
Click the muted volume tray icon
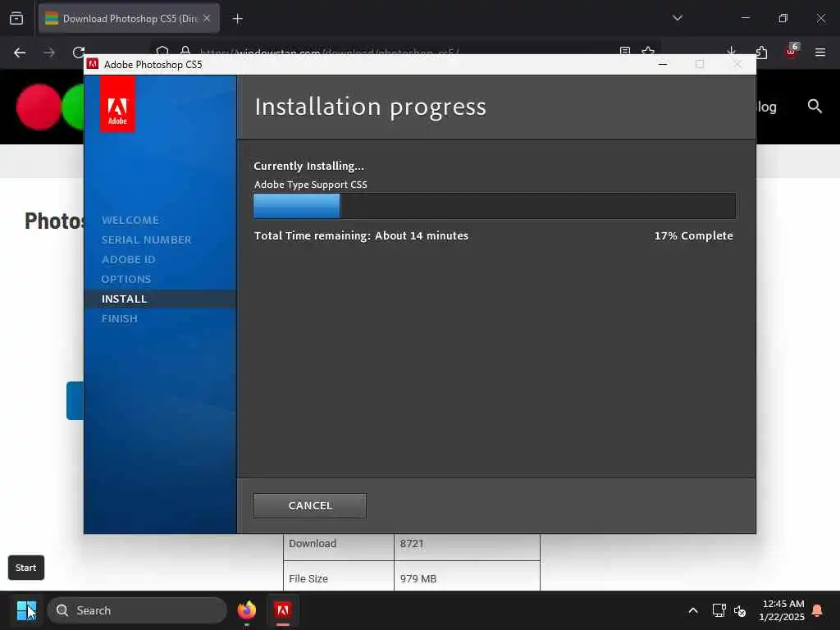coord(741,610)
